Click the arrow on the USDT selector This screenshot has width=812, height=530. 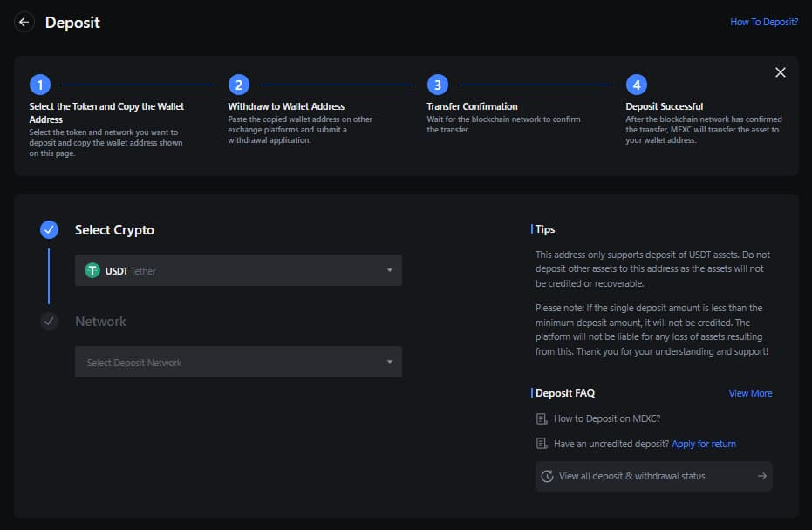click(x=389, y=271)
